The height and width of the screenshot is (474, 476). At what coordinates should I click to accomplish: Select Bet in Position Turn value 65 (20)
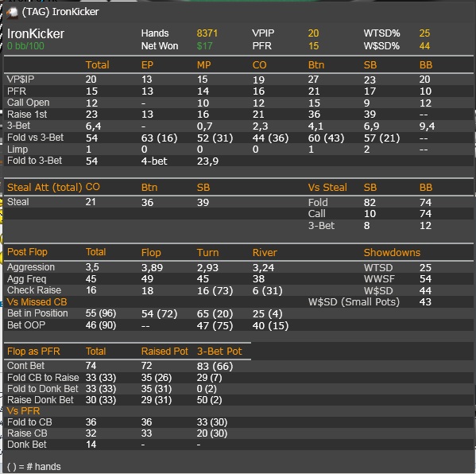(215, 313)
